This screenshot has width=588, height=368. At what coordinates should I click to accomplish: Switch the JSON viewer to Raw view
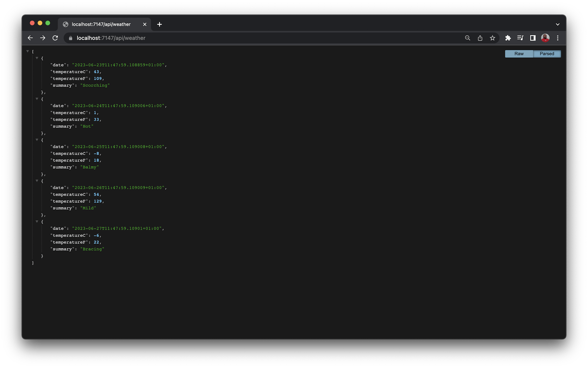519,54
